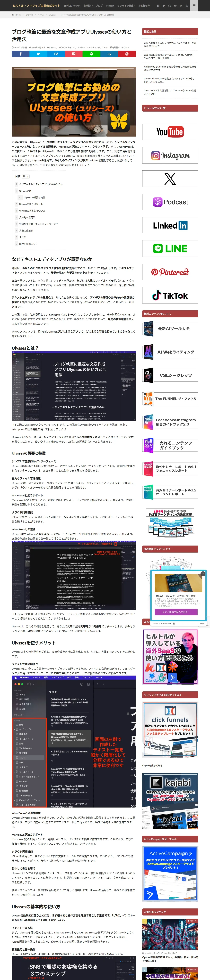Jump to Ulyssesとは？ in contents

26,191
